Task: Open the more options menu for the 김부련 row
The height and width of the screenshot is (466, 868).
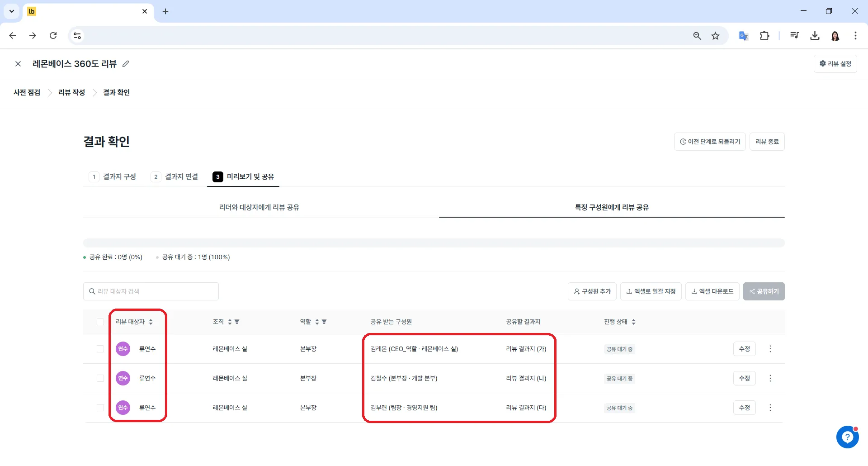Action: pos(770,408)
